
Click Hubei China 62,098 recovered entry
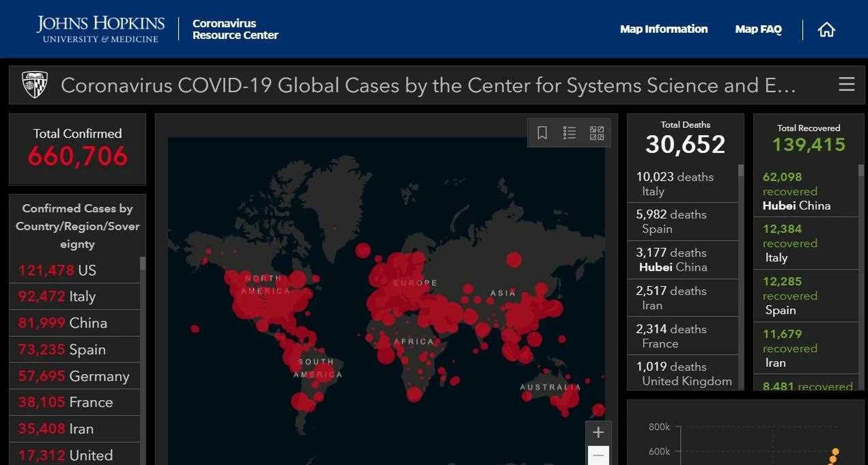(806, 191)
